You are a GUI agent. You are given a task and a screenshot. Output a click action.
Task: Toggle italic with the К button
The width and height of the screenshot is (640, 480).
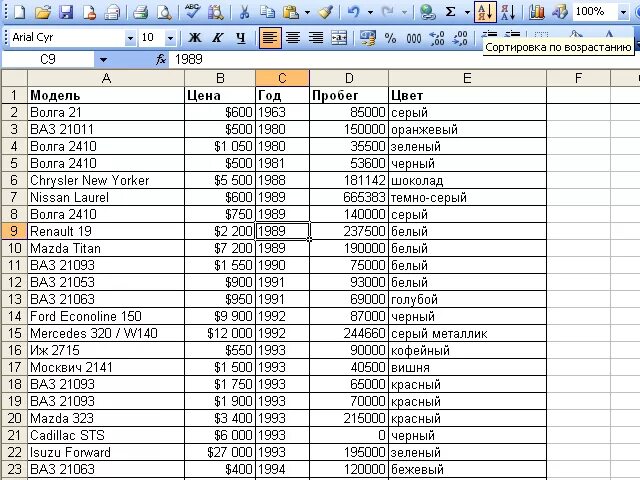(x=218, y=38)
